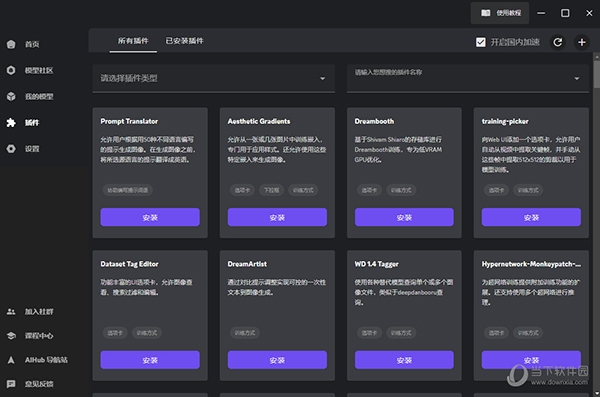Click the plugin list vertical scrollbar thumb
Screen dimensions: 600x397
tap(597, 74)
